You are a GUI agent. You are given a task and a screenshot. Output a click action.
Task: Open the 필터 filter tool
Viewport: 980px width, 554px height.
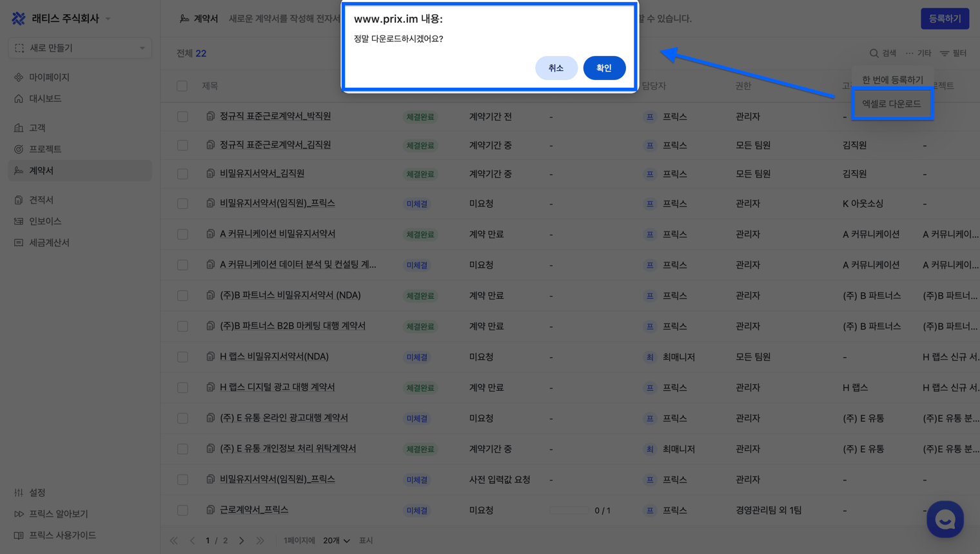tap(953, 54)
